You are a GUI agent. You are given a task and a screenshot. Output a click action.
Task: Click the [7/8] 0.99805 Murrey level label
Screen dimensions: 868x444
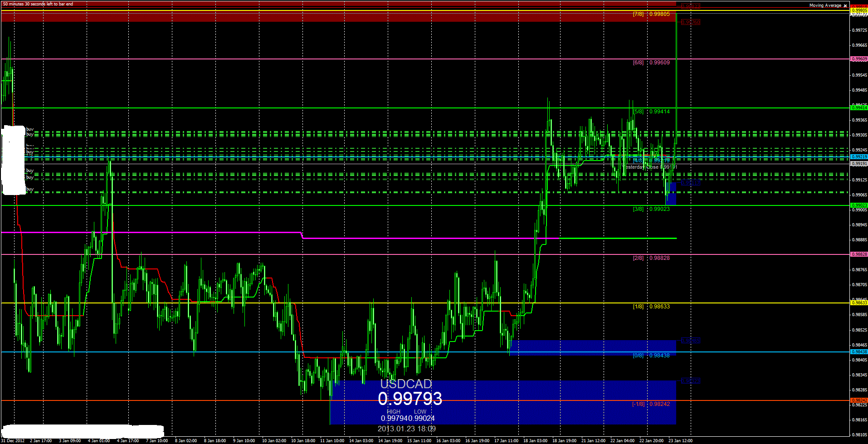(x=651, y=14)
